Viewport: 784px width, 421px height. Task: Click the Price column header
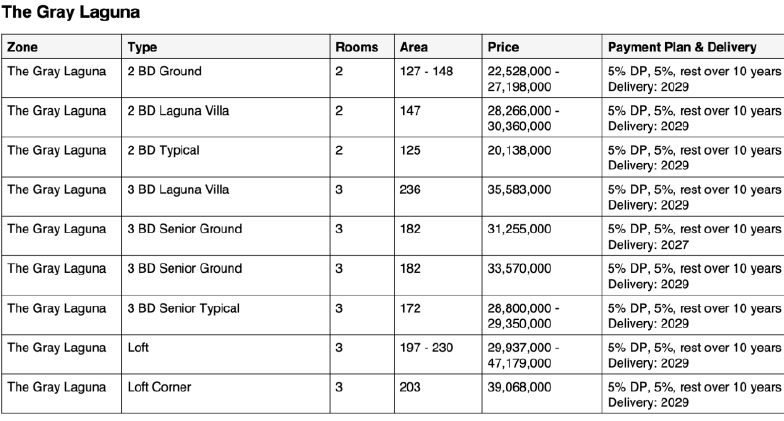542,46
